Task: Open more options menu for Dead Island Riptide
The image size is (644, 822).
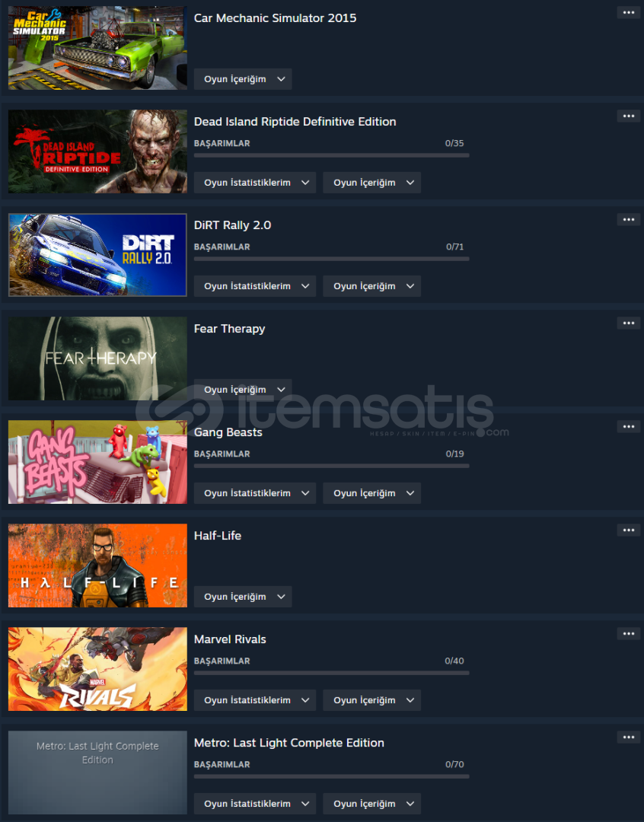Action: (628, 116)
